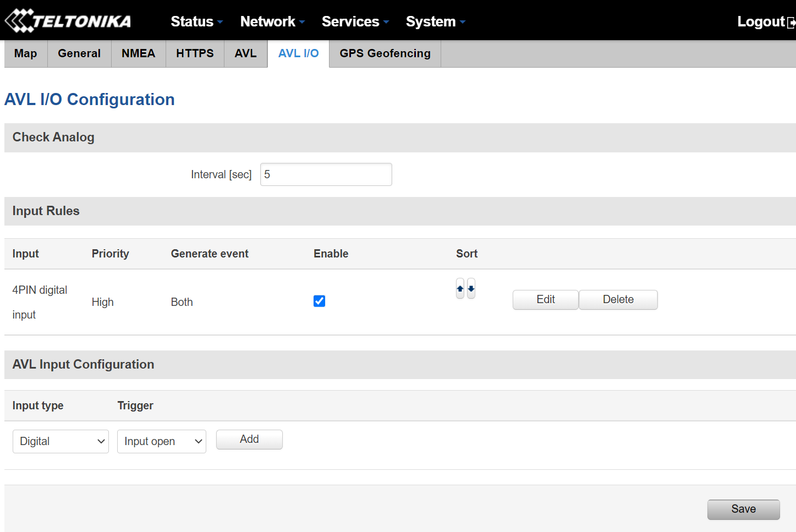796x532 pixels.
Task: Click the 'Generate event' column header
Action: click(x=210, y=254)
